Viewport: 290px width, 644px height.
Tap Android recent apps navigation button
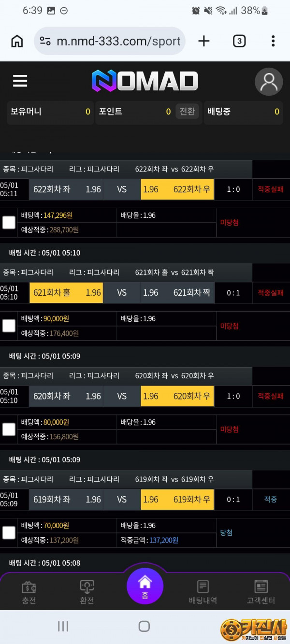(x=63, y=626)
